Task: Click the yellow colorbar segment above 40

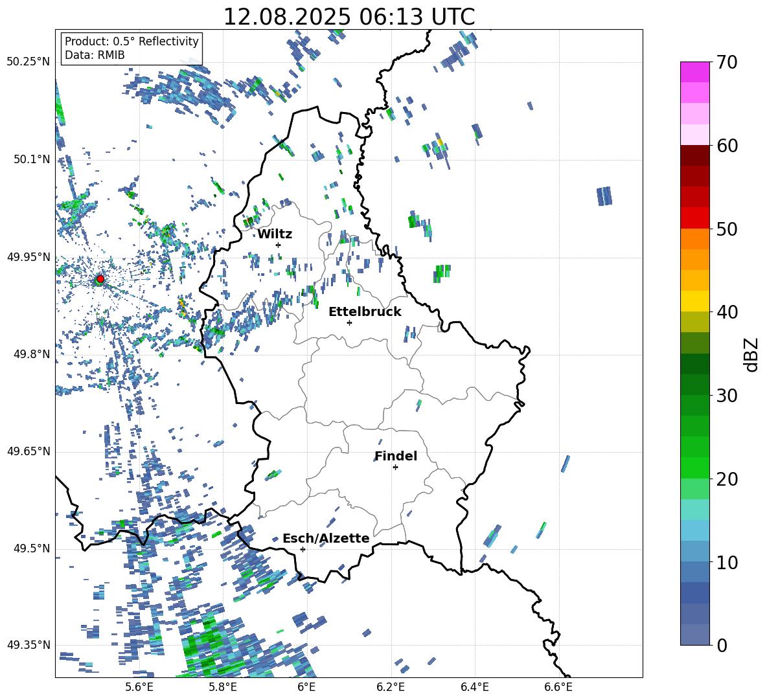Action: tap(694, 300)
